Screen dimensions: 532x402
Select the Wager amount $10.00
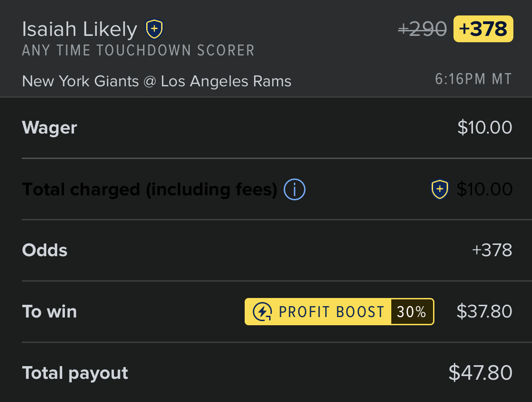tap(485, 128)
